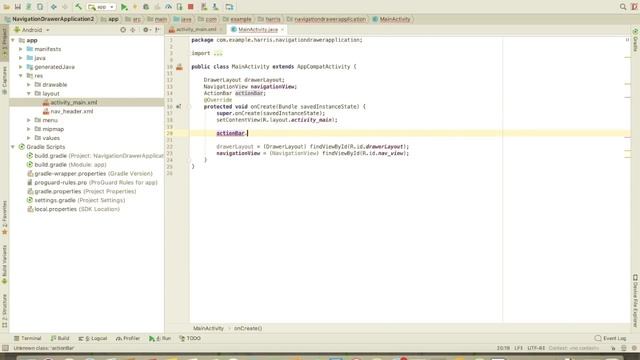Open the Build tool window
The image size is (640, 360).
pyautogui.click(x=60, y=338)
